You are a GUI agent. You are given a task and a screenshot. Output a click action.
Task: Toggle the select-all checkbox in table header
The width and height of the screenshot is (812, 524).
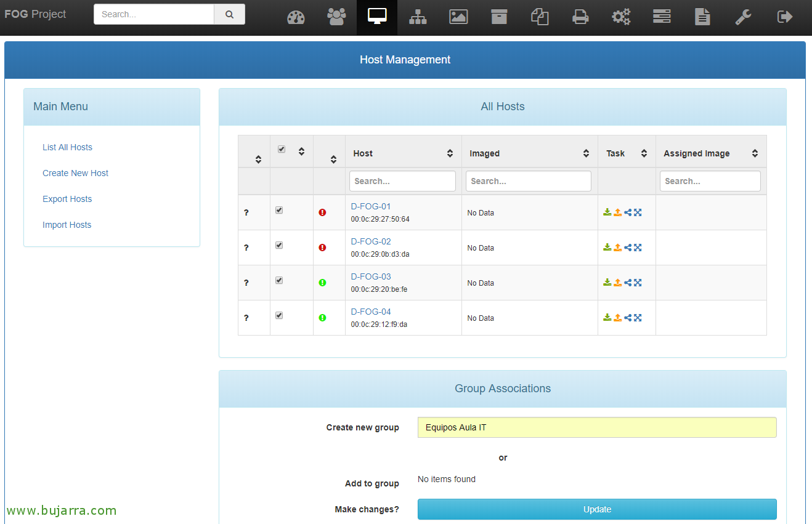click(282, 149)
